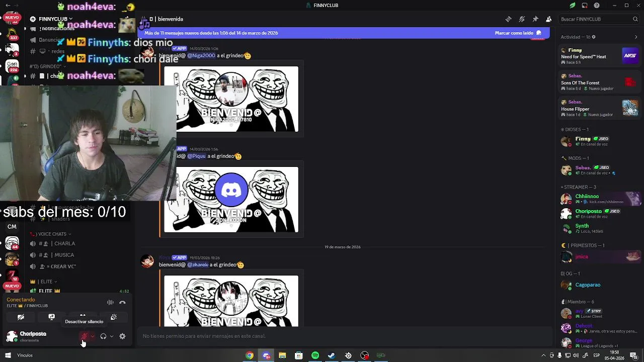Open Sebas House Flipper activity card
The width and height of the screenshot is (644, 362).
(x=600, y=109)
